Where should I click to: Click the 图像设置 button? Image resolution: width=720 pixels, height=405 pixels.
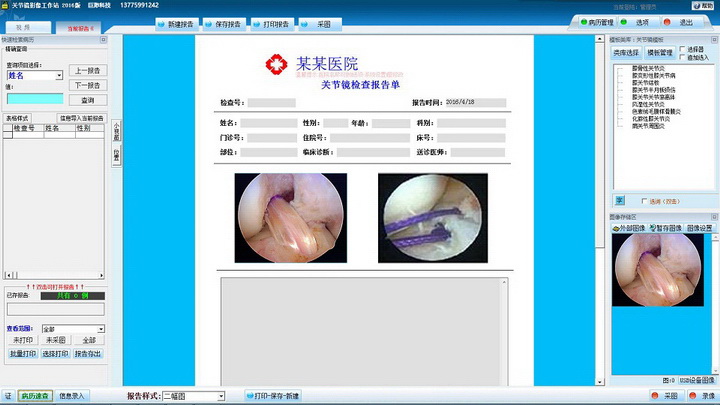[x=699, y=228]
